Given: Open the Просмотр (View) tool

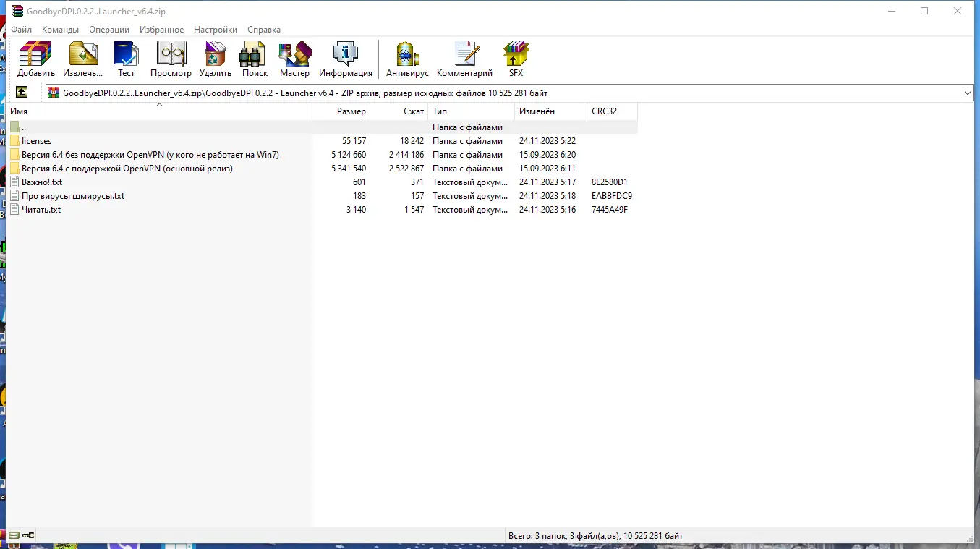Looking at the screenshot, I should pos(171,59).
